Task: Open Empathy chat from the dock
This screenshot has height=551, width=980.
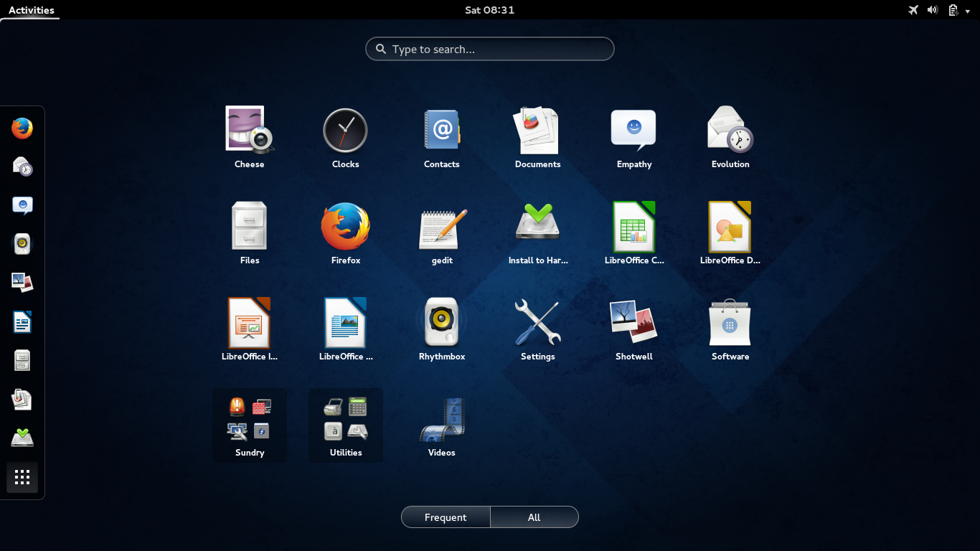Action: [x=22, y=206]
